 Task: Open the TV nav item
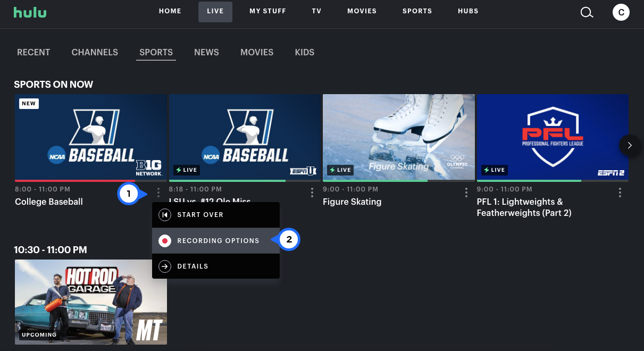click(317, 11)
